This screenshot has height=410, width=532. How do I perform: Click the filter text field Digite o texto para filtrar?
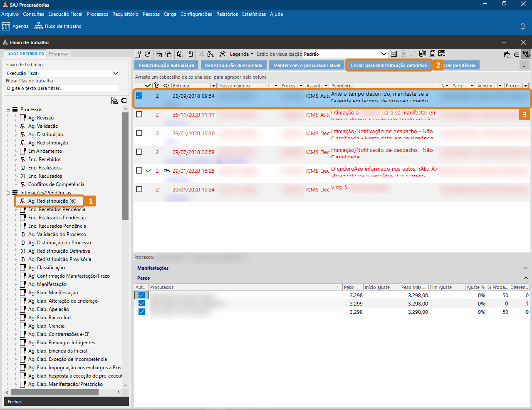pyautogui.click(x=62, y=88)
